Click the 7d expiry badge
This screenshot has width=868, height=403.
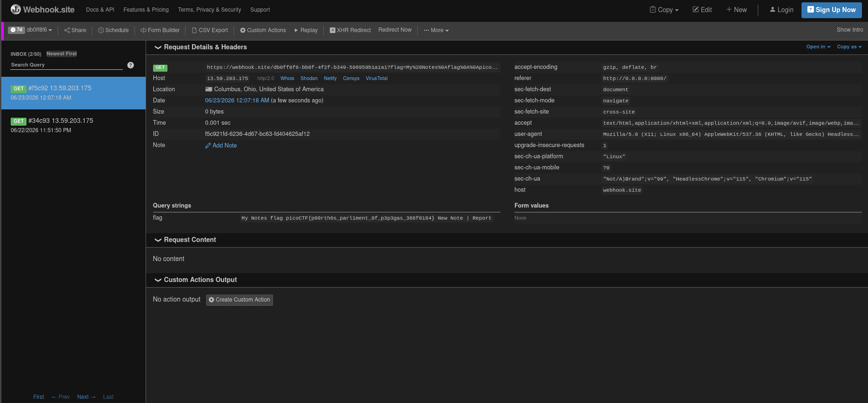coord(16,30)
